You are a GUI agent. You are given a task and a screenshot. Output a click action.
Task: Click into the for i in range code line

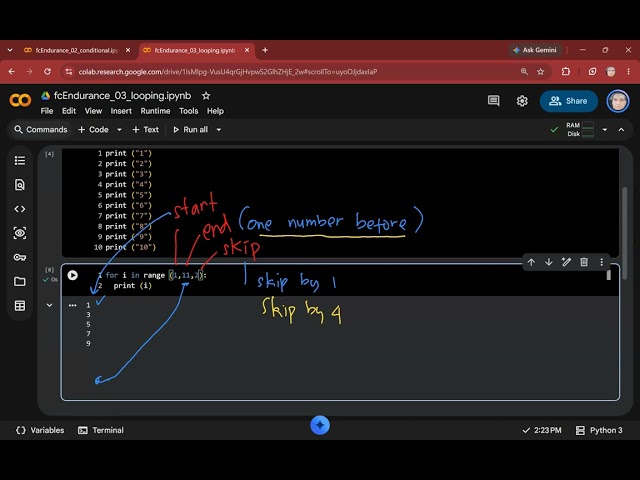156,276
